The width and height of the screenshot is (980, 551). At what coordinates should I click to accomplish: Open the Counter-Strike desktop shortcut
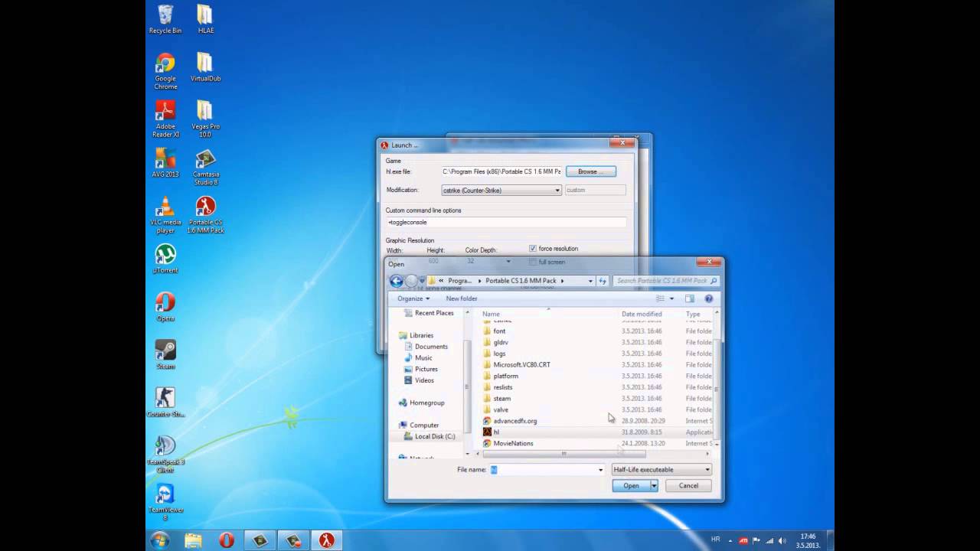[165, 403]
